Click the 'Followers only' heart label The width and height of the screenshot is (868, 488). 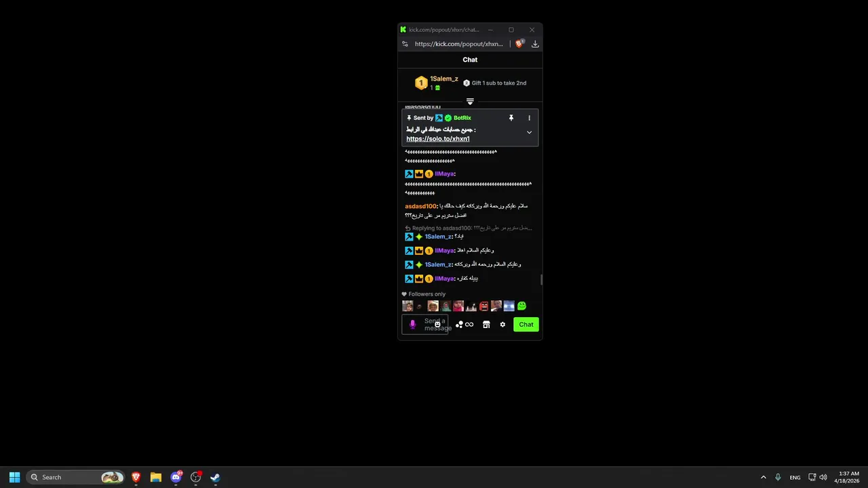click(x=424, y=294)
